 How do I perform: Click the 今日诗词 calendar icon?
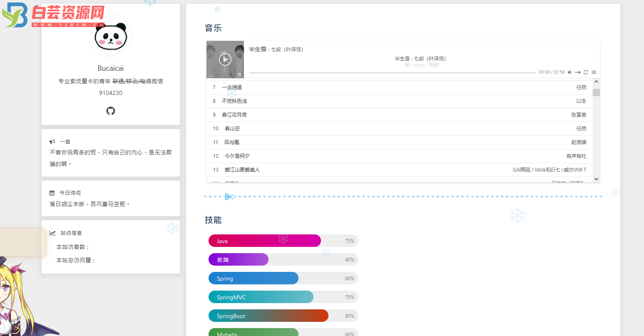52,193
